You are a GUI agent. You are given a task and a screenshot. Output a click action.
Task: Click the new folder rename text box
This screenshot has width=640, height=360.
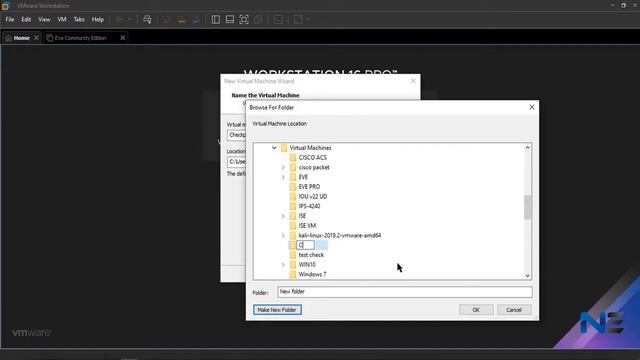[306, 245]
